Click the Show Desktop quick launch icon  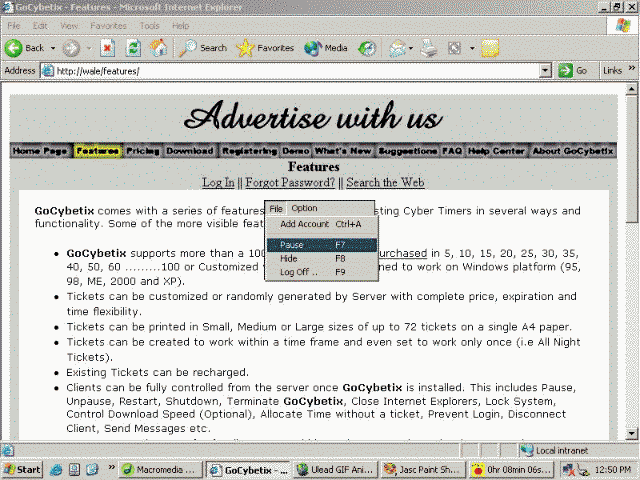click(x=74, y=470)
